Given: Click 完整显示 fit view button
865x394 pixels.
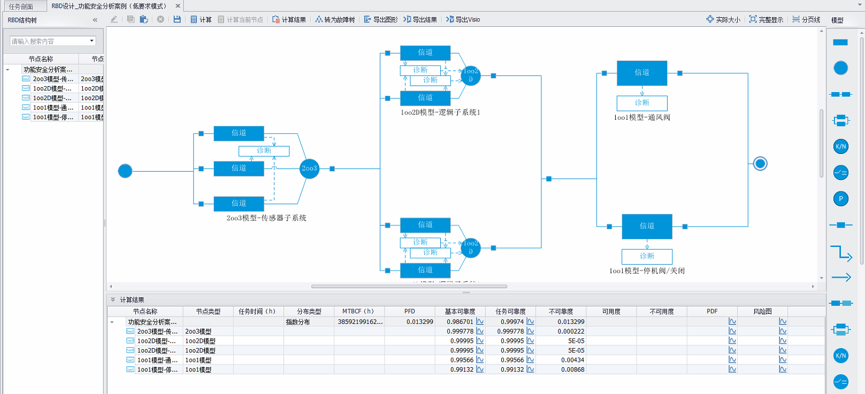Looking at the screenshot, I should click(766, 19).
